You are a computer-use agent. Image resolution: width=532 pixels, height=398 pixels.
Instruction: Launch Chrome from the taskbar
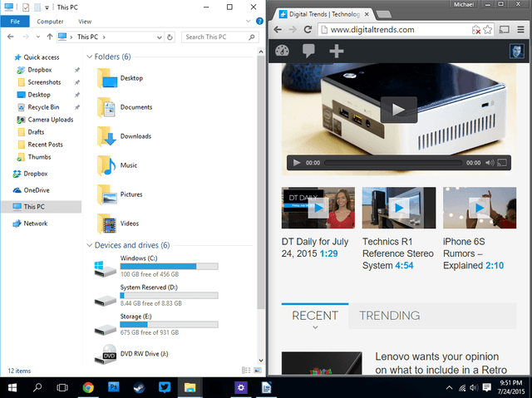[88, 387]
